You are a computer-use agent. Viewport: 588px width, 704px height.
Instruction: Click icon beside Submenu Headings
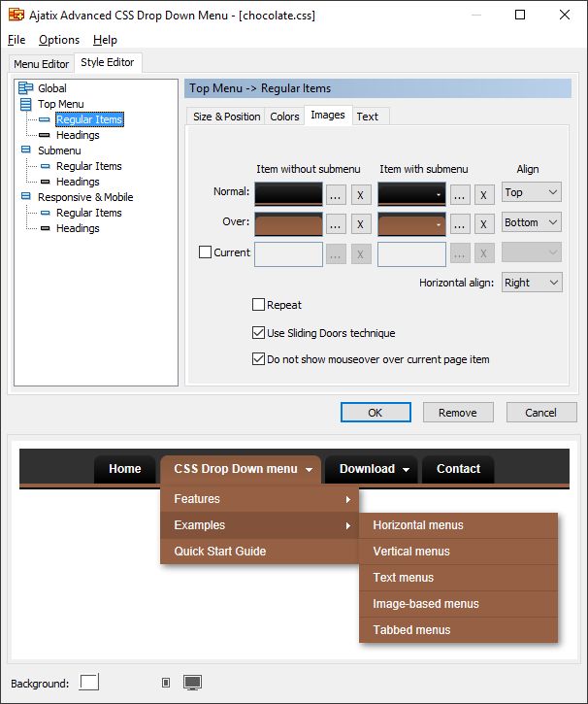click(x=46, y=182)
